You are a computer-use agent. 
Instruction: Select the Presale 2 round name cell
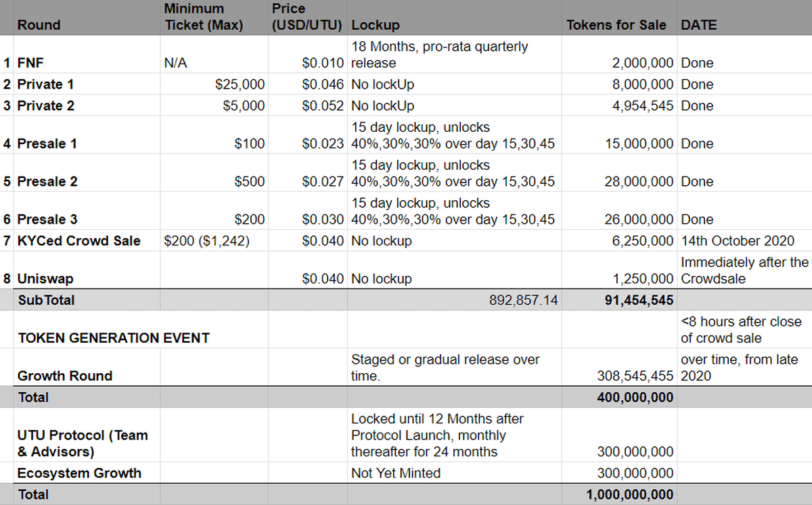pos(47,181)
